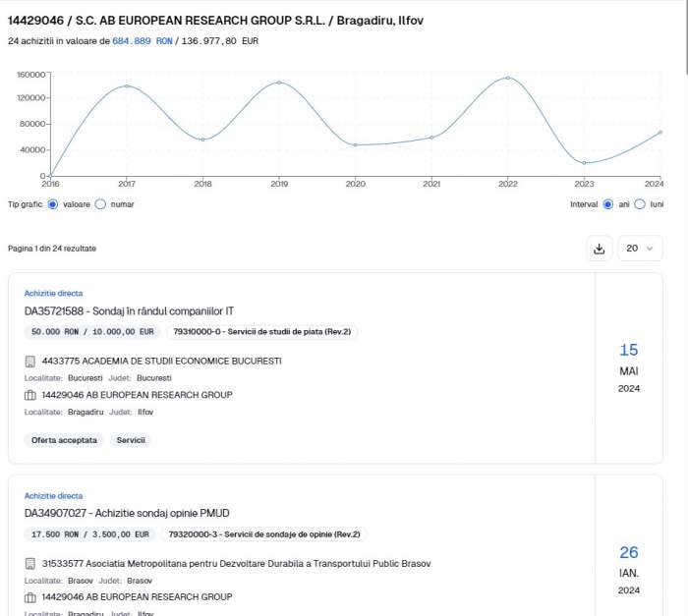The height and width of the screenshot is (616, 688).
Task: Click the 'Servicii' tag in first card
Action: 131,440
